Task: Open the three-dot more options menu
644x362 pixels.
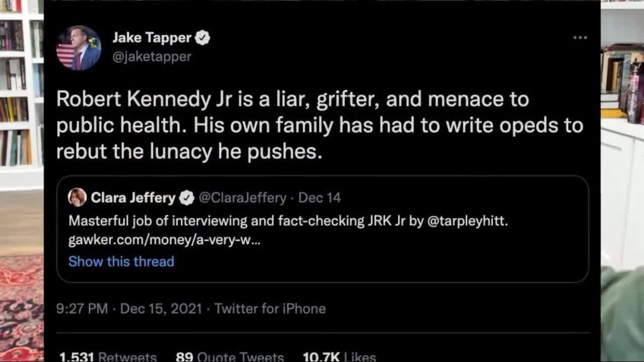Action: pos(580,38)
